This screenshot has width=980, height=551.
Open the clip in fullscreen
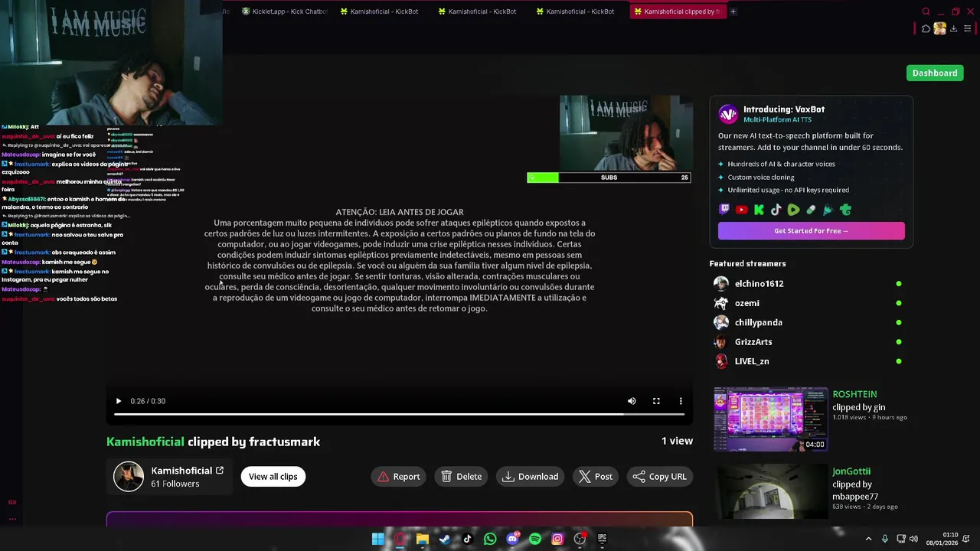pyautogui.click(x=656, y=401)
